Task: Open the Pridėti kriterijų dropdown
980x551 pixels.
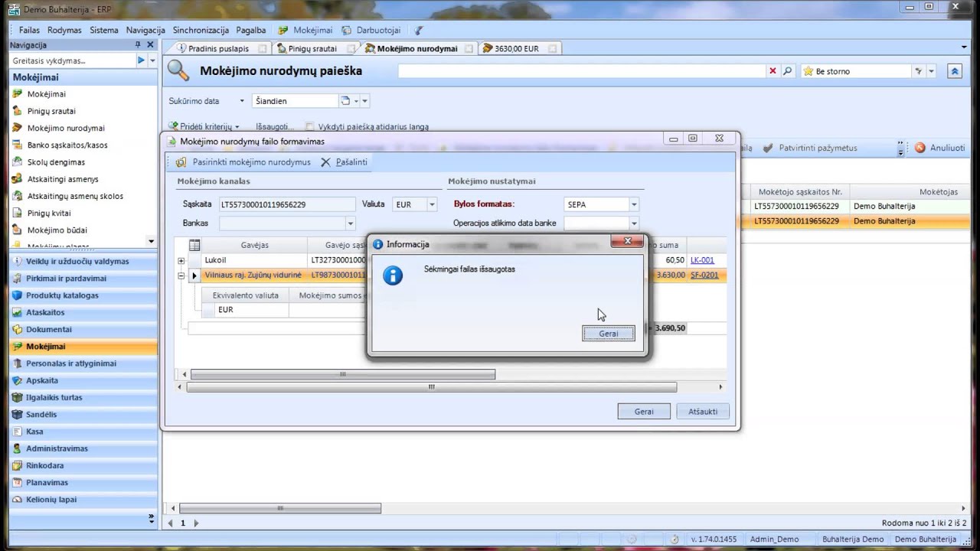Action: coord(204,126)
